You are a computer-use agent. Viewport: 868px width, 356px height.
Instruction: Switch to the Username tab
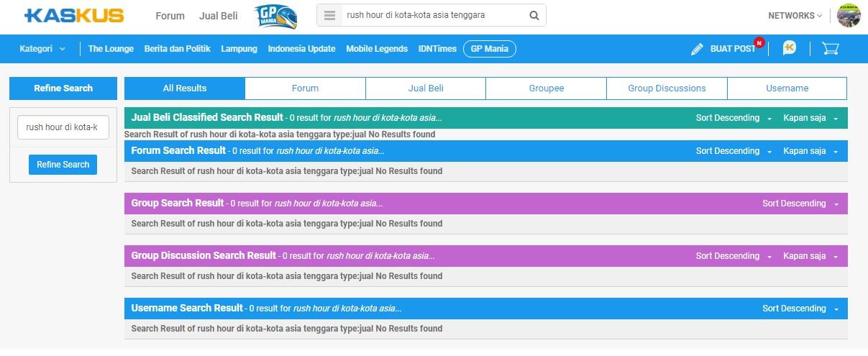787,88
